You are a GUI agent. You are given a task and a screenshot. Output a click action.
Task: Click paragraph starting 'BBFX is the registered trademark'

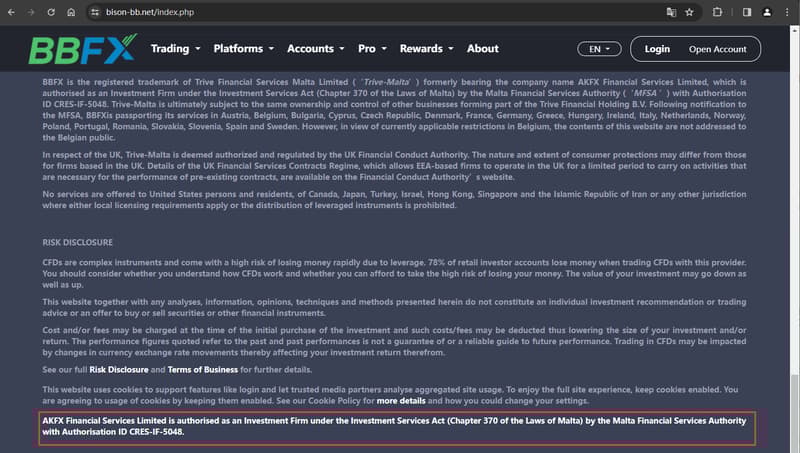coord(394,110)
